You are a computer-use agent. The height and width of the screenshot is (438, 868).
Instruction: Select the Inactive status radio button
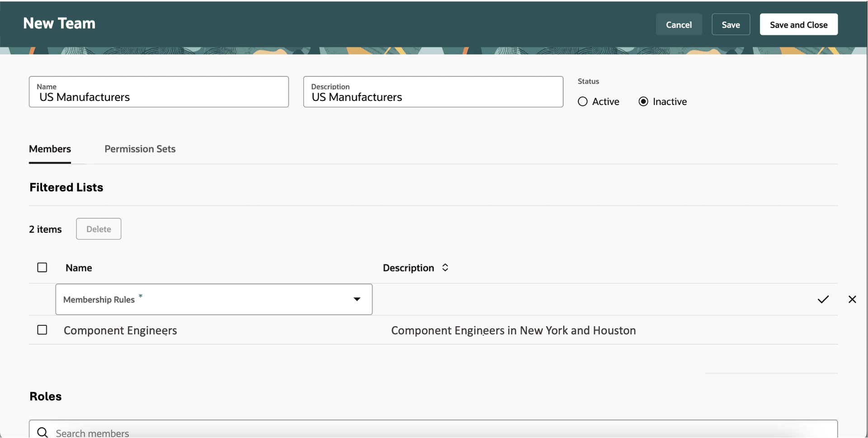(x=643, y=101)
